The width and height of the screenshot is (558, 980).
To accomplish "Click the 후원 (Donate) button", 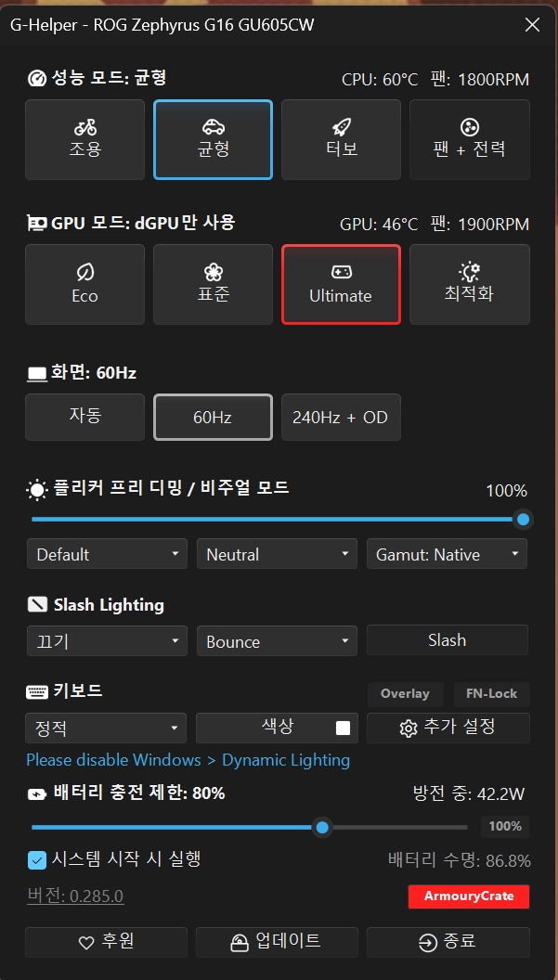I will pyautogui.click(x=107, y=942).
